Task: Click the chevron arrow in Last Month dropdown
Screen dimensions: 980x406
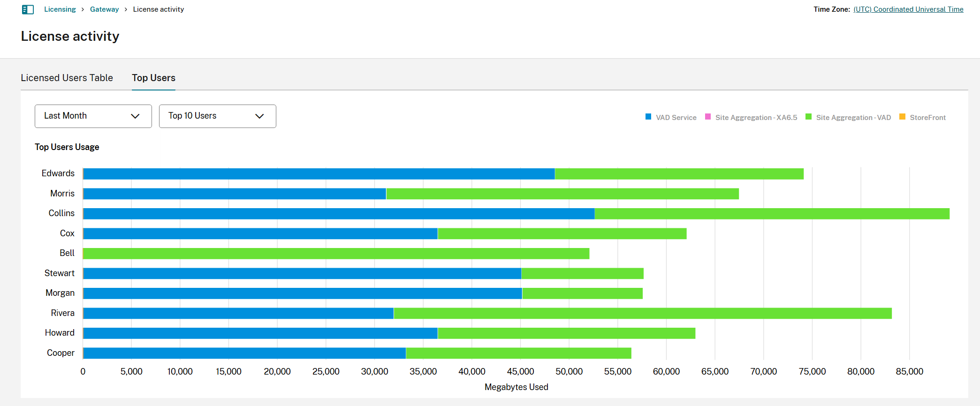Action: 135,116
